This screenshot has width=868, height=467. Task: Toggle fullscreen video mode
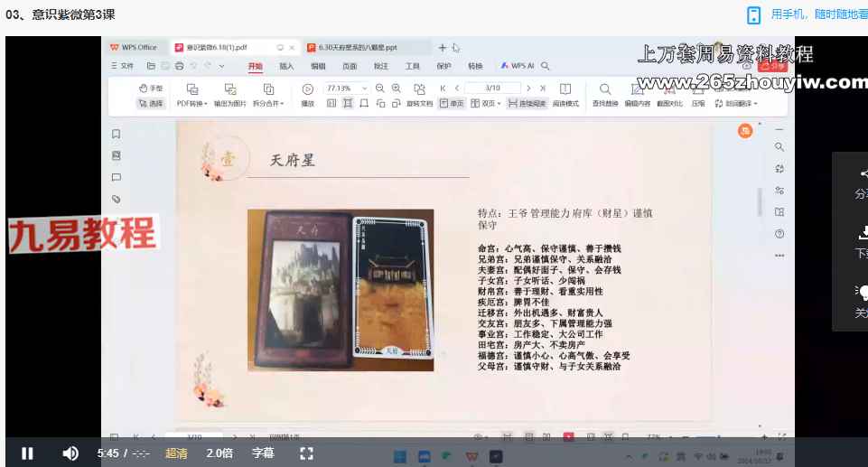[305, 453]
